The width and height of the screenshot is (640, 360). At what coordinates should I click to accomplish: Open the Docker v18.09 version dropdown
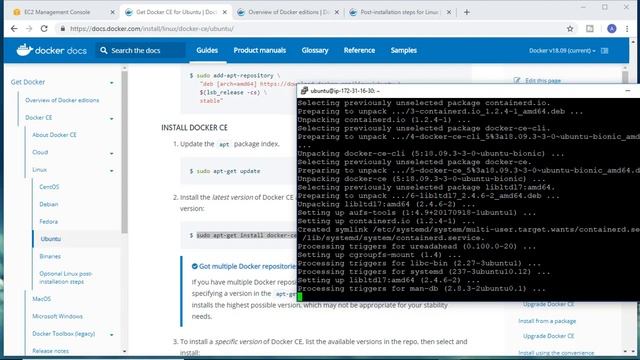[562, 51]
